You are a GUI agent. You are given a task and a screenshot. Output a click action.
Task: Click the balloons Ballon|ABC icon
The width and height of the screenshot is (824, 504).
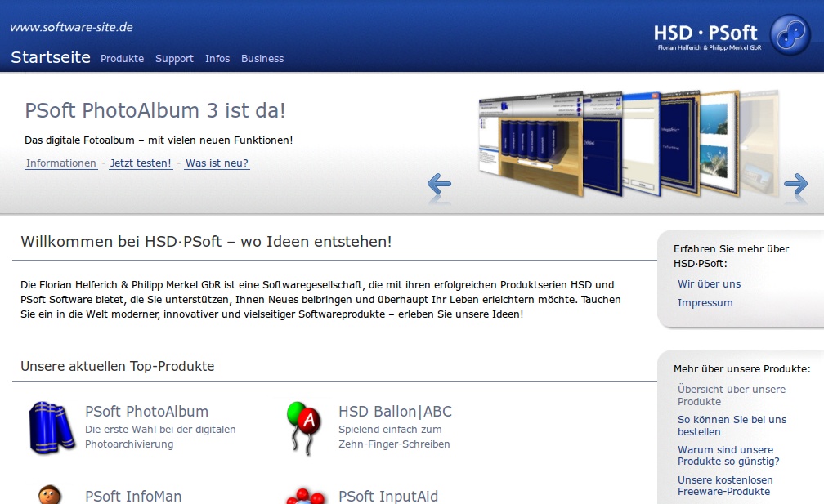click(303, 426)
